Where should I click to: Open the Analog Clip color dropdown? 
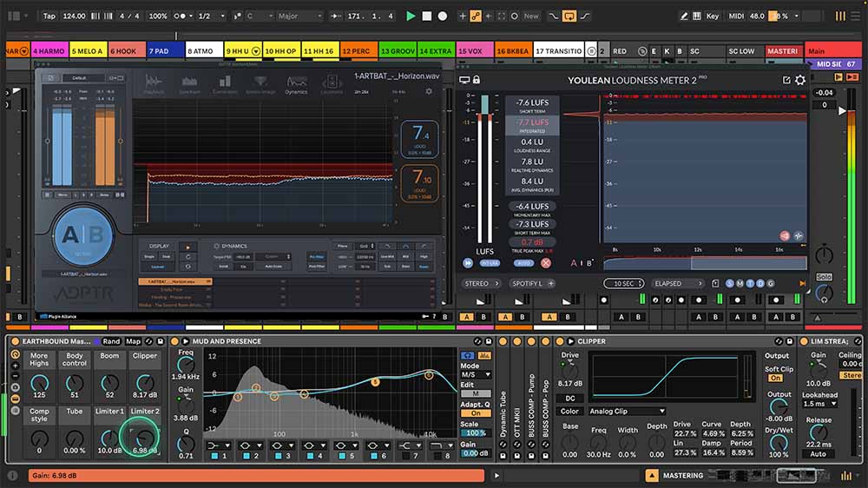(x=627, y=411)
